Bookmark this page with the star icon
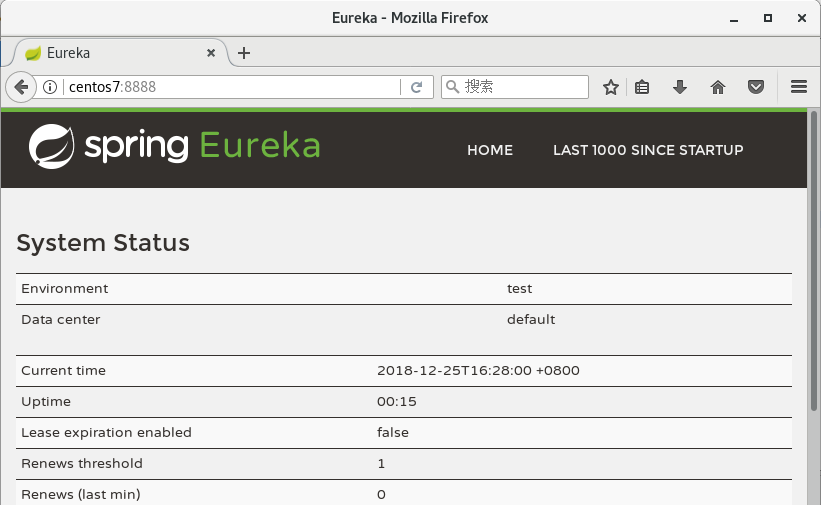 [x=611, y=87]
